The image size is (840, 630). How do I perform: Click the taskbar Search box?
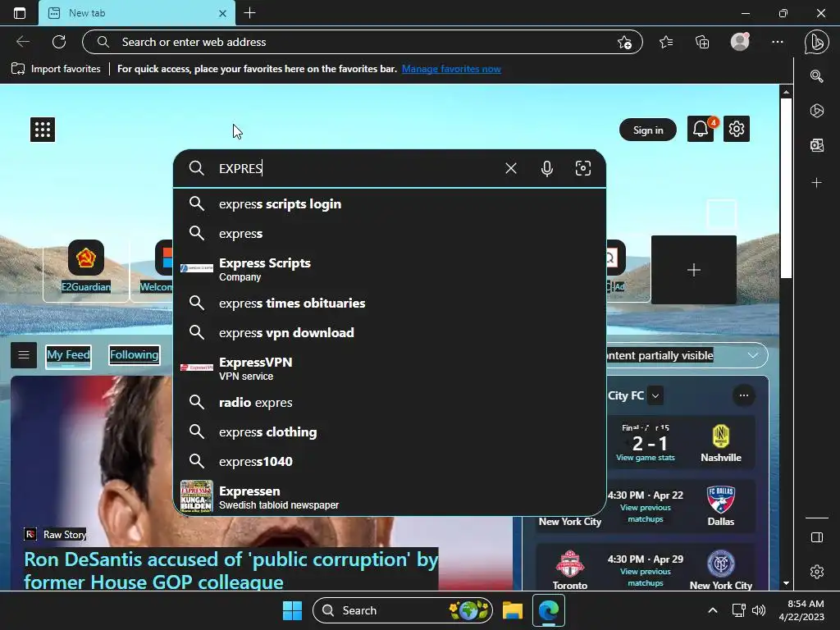(402, 610)
